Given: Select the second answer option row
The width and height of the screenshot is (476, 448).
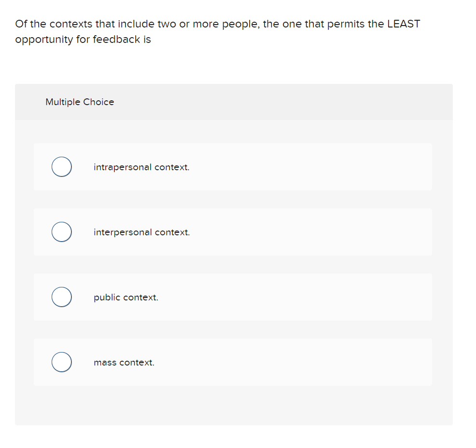Looking at the screenshot, I should (233, 231).
